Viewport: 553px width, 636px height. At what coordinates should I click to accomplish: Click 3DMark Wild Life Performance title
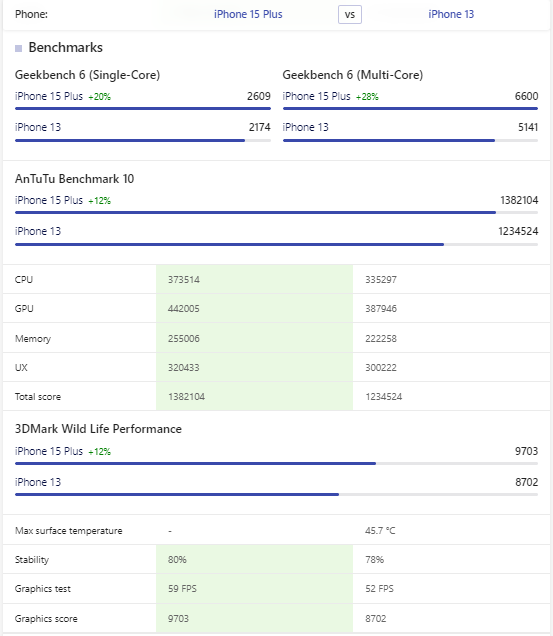point(98,429)
